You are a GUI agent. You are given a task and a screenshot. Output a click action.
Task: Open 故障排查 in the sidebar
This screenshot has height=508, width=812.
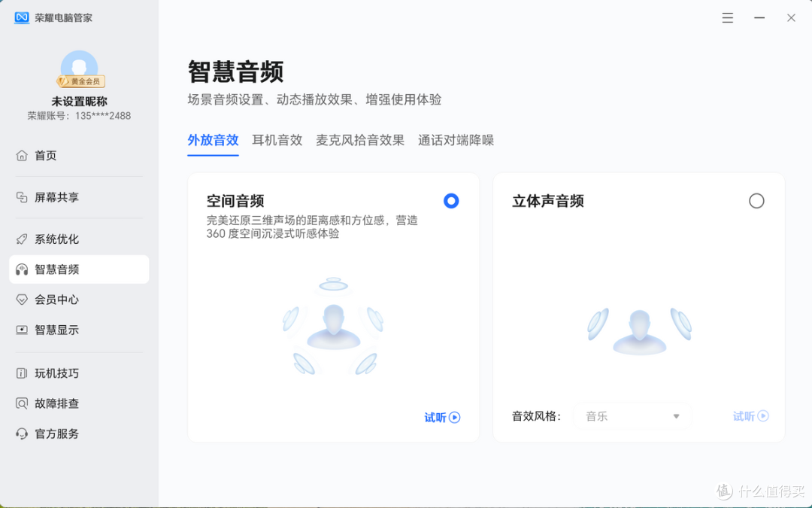tap(79, 403)
